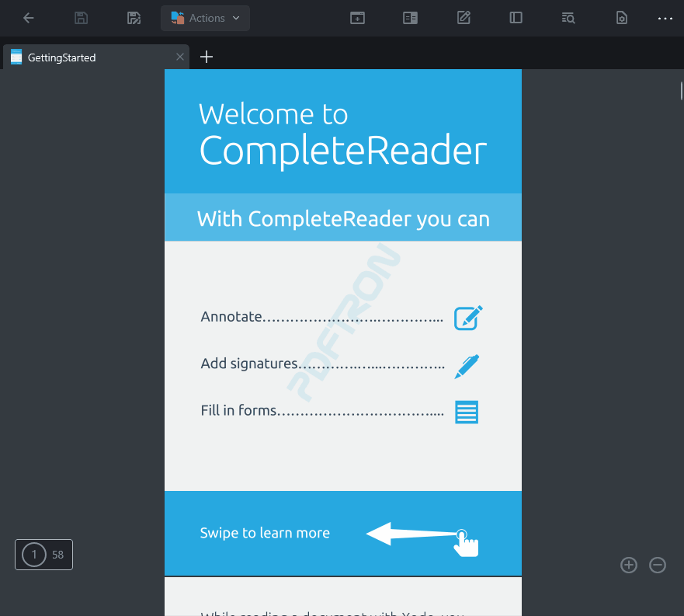Zoom out with the minus circle button
Image resolution: width=684 pixels, height=616 pixels.
click(x=658, y=566)
